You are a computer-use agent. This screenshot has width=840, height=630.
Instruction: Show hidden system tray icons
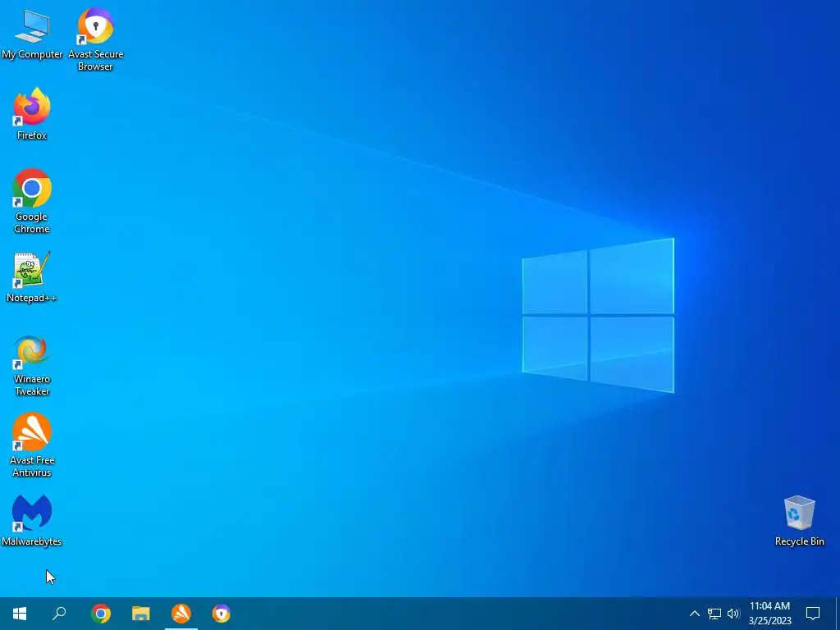[x=694, y=614]
